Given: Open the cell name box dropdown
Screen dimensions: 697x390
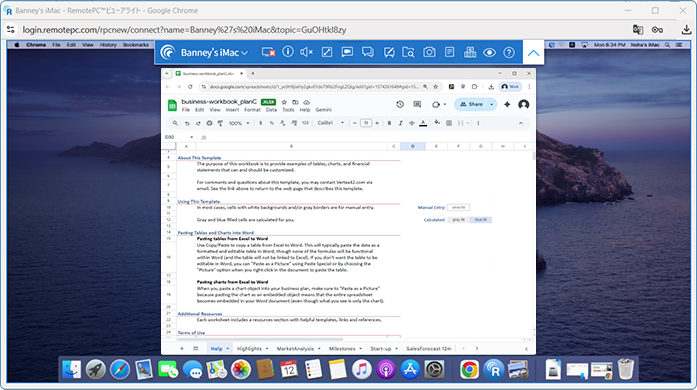Looking at the screenshot, I should (192, 137).
